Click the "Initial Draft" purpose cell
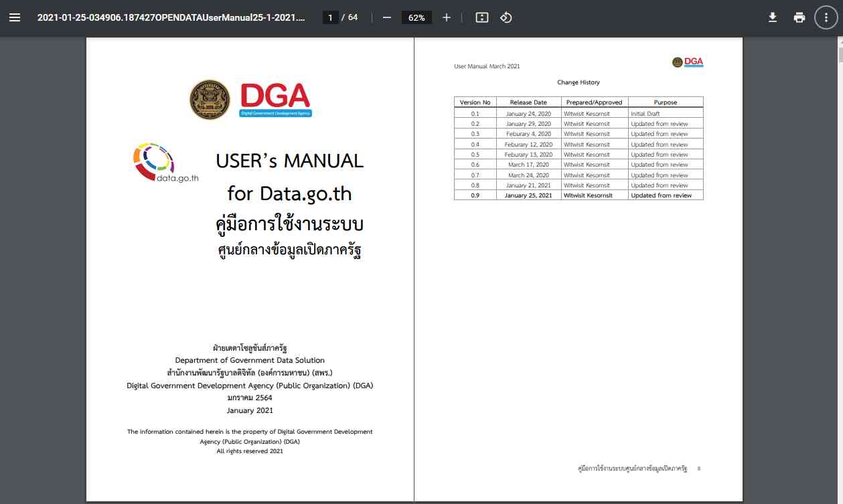The height and width of the screenshot is (504, 843). click(x=645, y=114)
